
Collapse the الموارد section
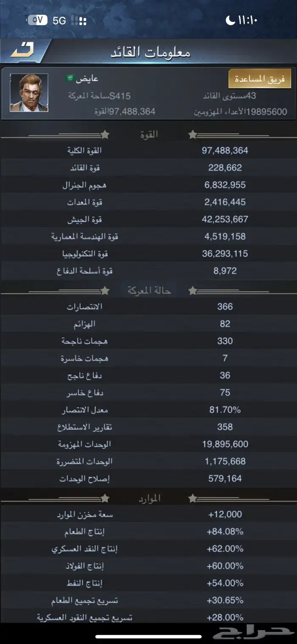click(x=148, y=498)
